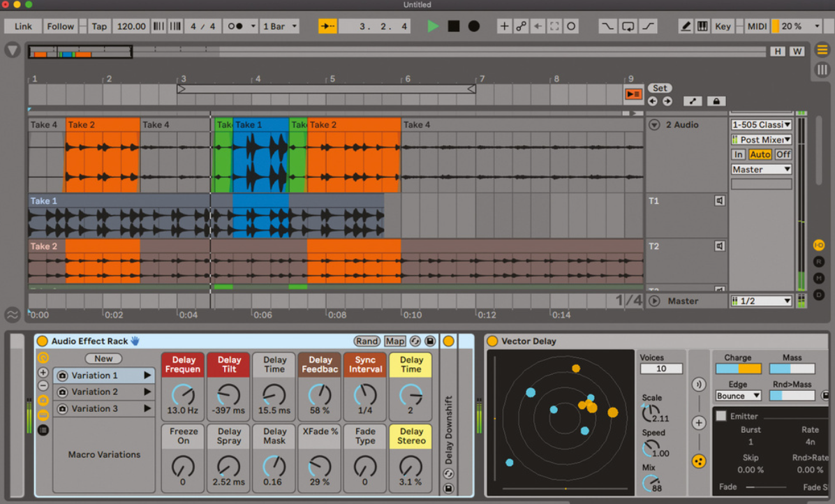Click the Save Preset disk icon on rack

pos(430,341)
